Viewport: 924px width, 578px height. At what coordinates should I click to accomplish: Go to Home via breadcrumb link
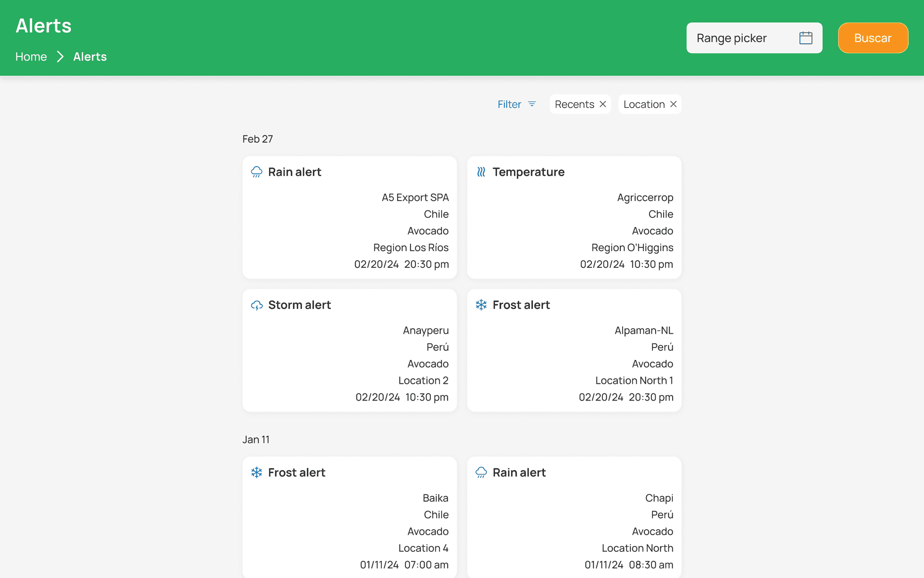tap(31, 57)
